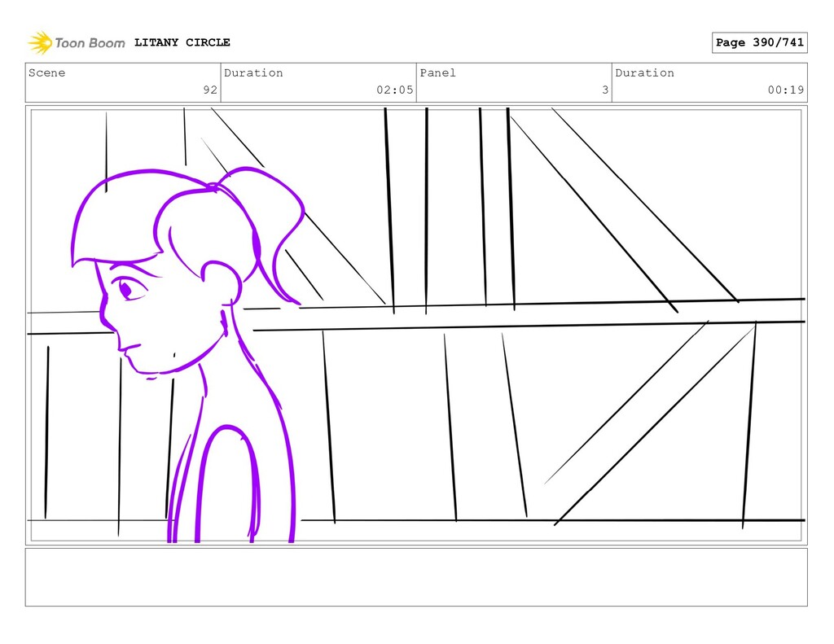This screenshot has height=644, width=834.
Task: Click the Toon Boom logo
Action: coord(77,43)
